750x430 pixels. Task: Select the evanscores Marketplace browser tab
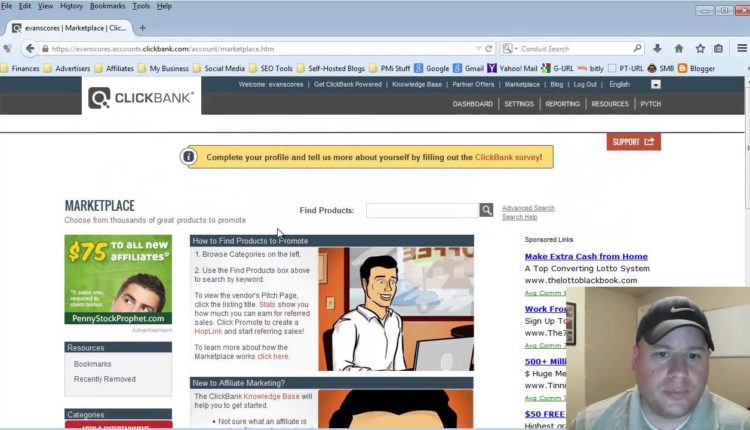70,28
